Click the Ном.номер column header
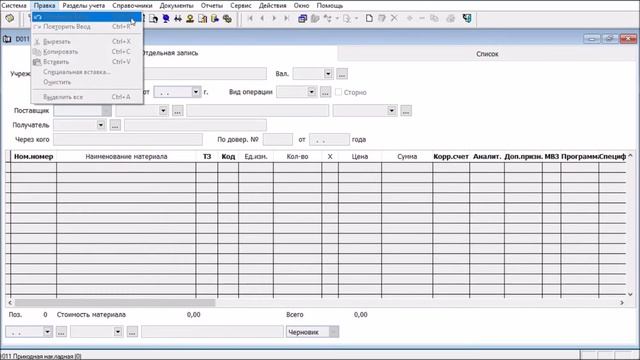This screenshot has width=640, height=360. (x=33, y=156)
